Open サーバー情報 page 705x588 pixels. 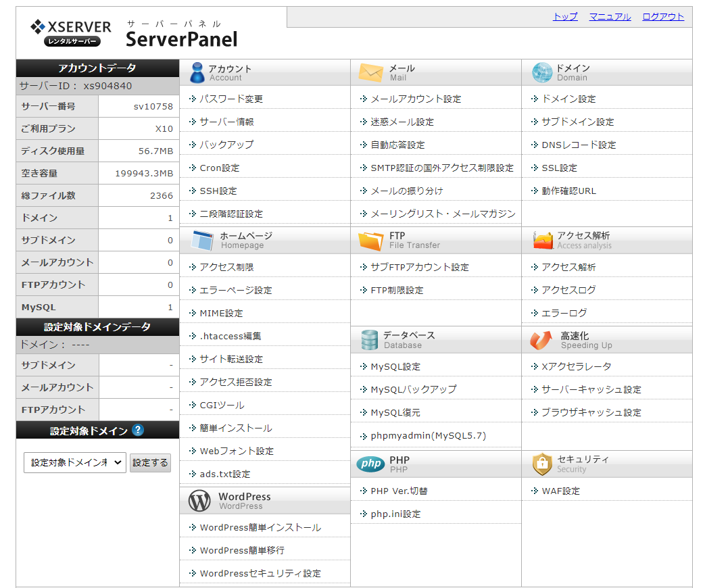(226, 122)
